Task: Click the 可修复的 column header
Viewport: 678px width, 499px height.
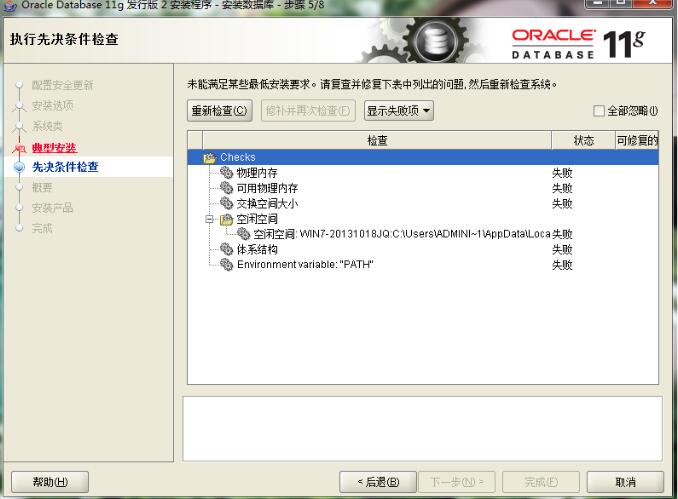Action: point(637,141)
